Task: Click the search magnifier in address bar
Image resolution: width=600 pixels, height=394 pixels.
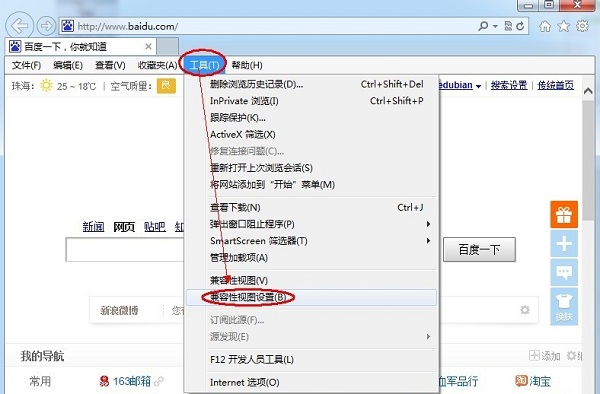Action: click(483, 26)
